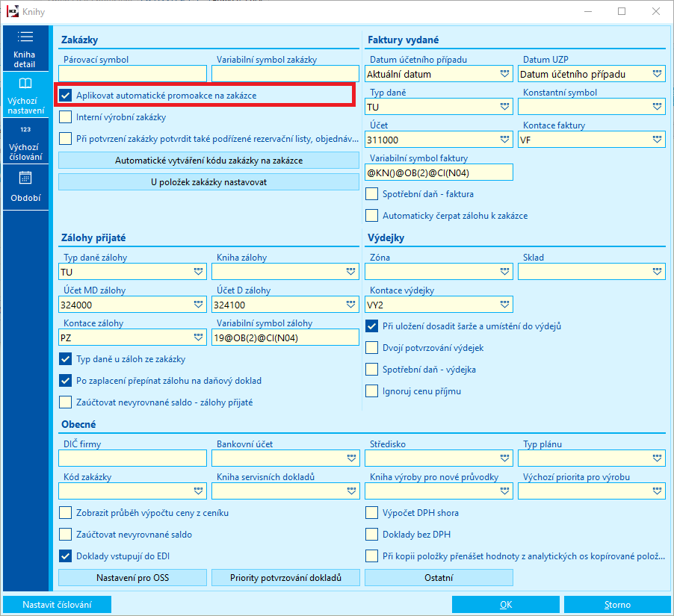Open Kniha servisních dokladů dropdown
This screenshot has height=616, width=674.
[351, 491]
